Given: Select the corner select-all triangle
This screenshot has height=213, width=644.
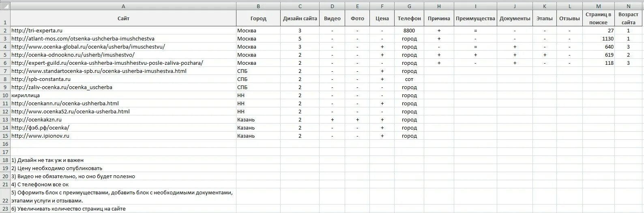Looking at the screenshot, I should tap(5, 6).
